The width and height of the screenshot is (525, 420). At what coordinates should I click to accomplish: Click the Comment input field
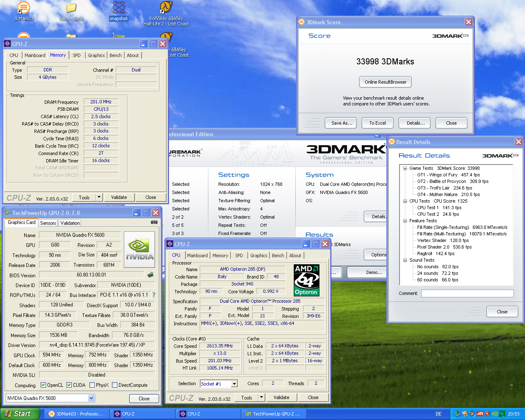tap(467, 293)
